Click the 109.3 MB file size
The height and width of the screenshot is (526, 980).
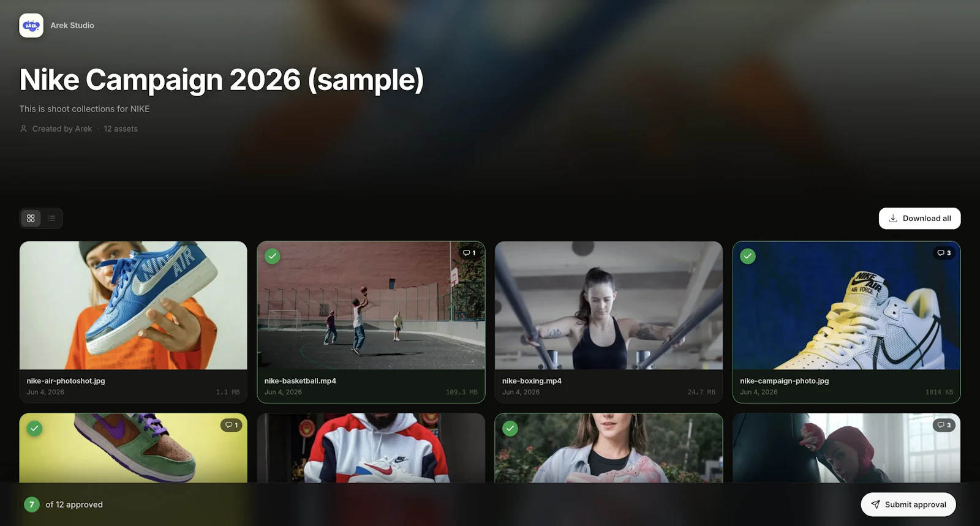click(x=462, y=393)
